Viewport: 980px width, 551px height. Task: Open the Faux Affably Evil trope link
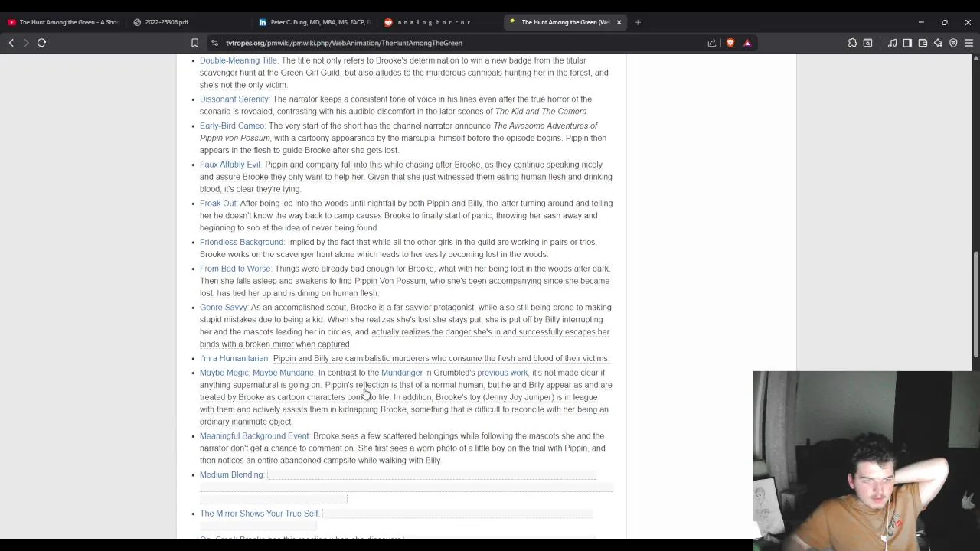tap(230, 165)
